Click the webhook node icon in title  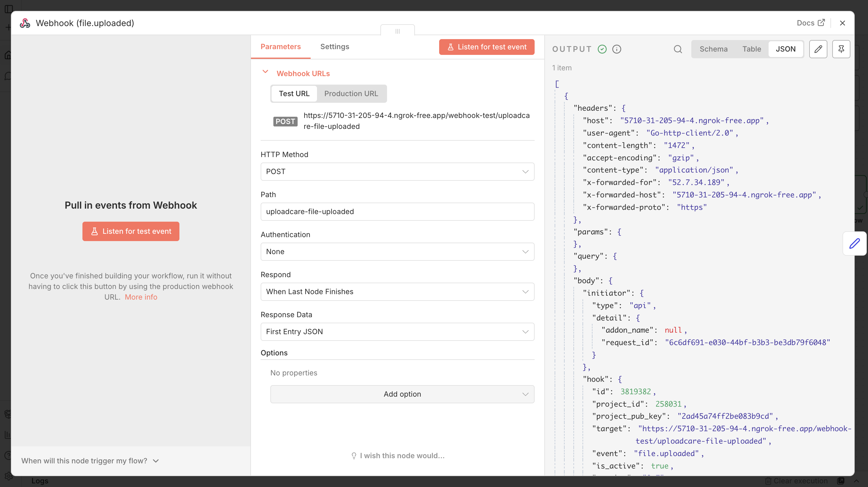click(x=25, y=23)
